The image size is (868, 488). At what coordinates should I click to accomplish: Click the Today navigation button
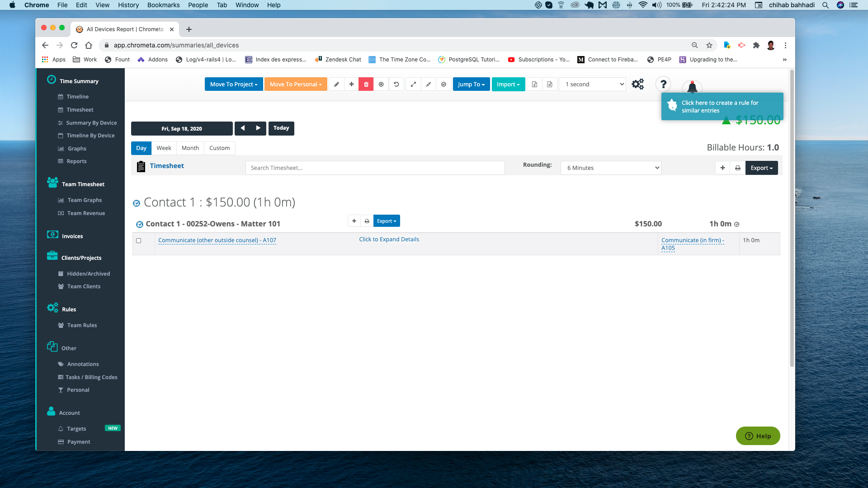[x=281, y=127]
